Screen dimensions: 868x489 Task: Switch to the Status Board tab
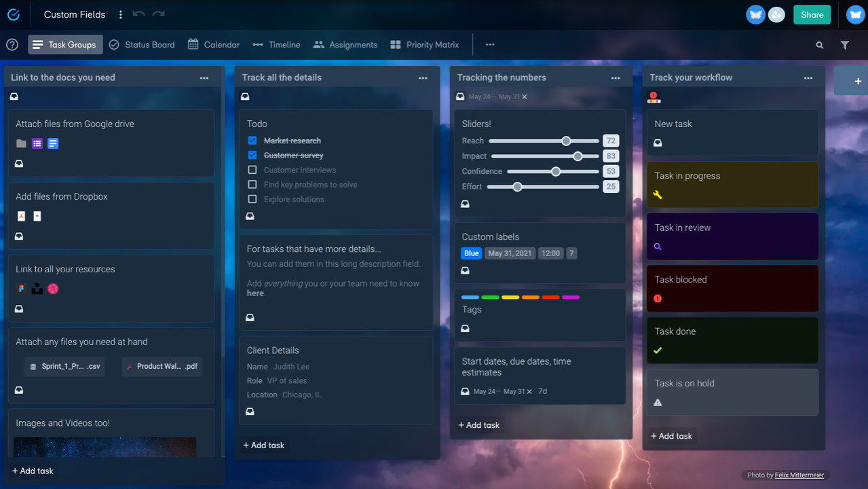[x=142, y=45]
